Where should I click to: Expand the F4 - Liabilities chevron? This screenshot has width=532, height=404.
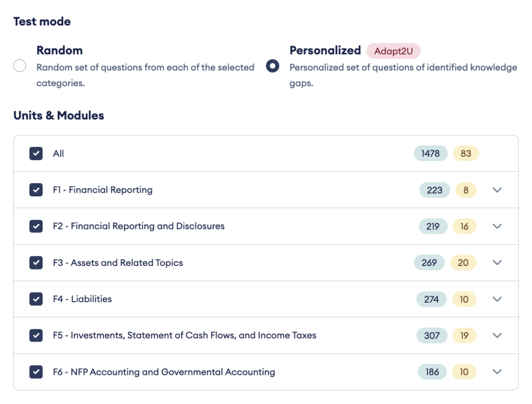[497, 299]
